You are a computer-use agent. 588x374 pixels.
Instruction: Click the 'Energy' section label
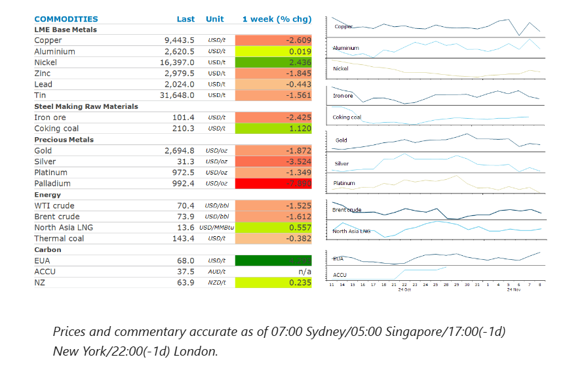coord(48,195)
